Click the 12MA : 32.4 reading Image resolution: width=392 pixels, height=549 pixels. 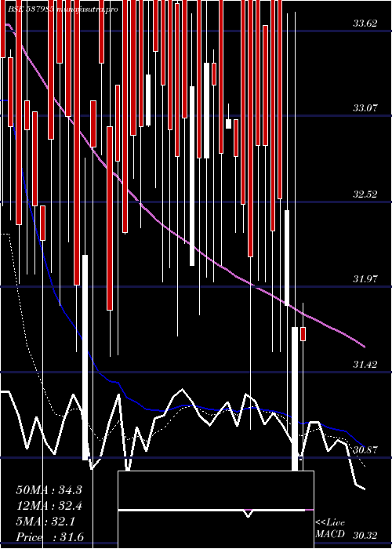pyautogui.click(x=49, y=506)
